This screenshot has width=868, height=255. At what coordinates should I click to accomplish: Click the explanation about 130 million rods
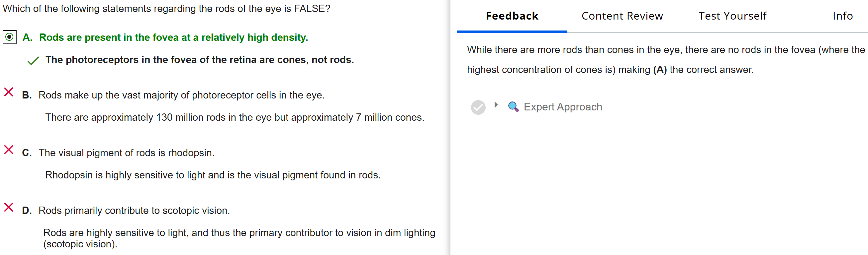tap(235, 117)
